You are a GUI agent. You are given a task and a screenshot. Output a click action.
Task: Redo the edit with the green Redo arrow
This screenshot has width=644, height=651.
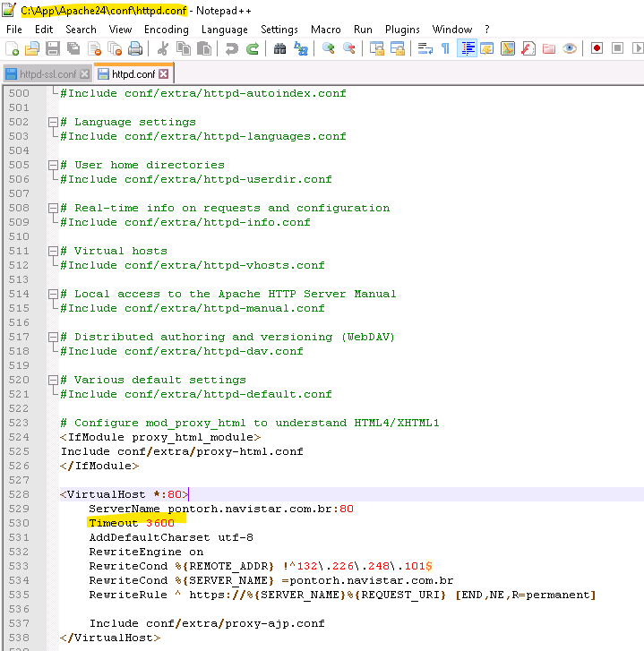[253, 48]
